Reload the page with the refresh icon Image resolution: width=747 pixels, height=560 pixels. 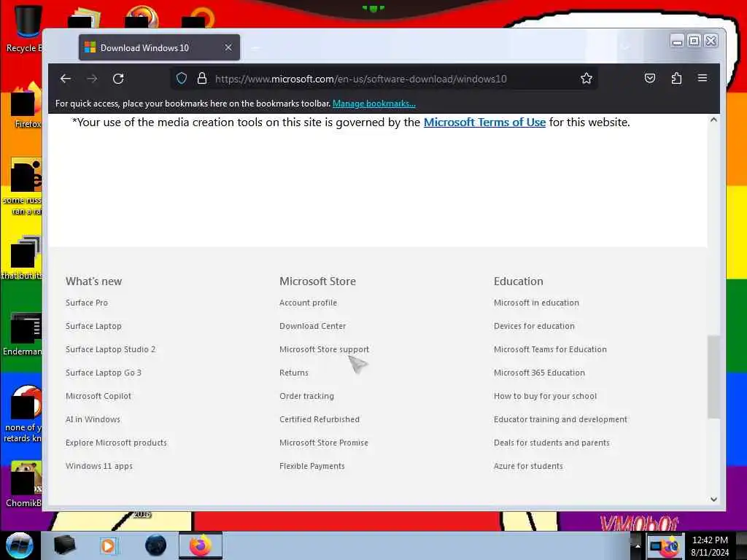(118, 79)
